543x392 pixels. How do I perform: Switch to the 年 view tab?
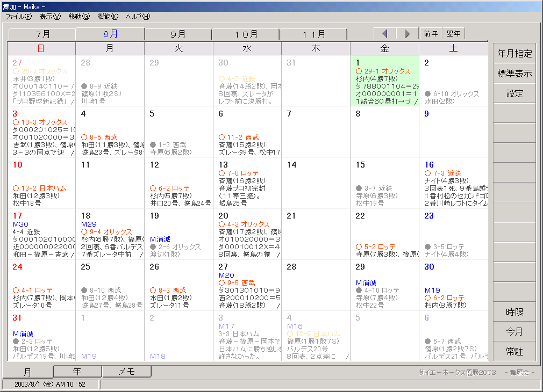coord(77,372)
